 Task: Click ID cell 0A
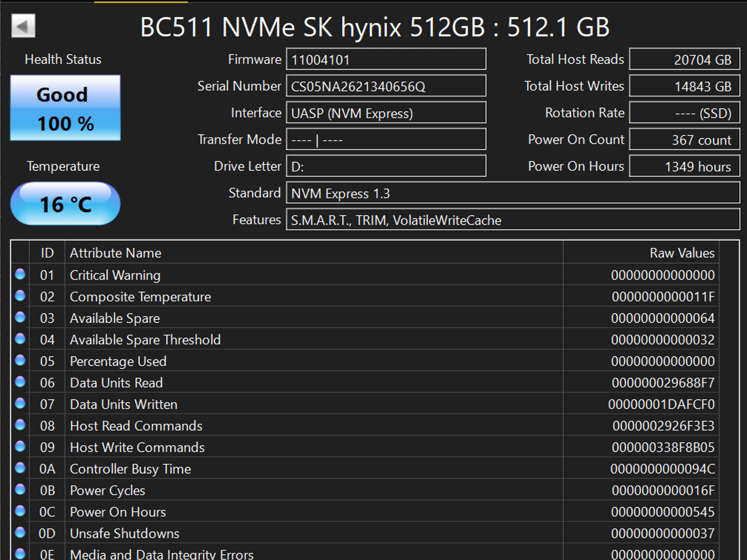(x=47, y=468)
